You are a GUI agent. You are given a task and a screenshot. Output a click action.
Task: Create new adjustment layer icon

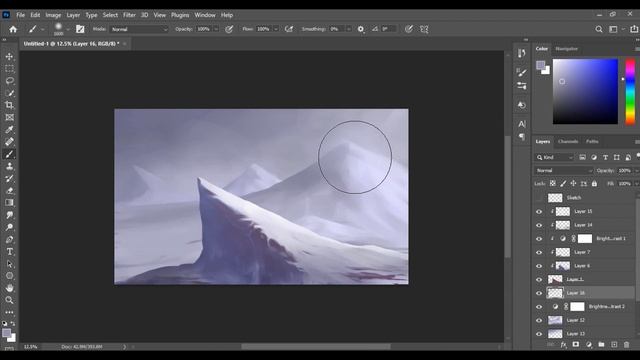(589, 344)
